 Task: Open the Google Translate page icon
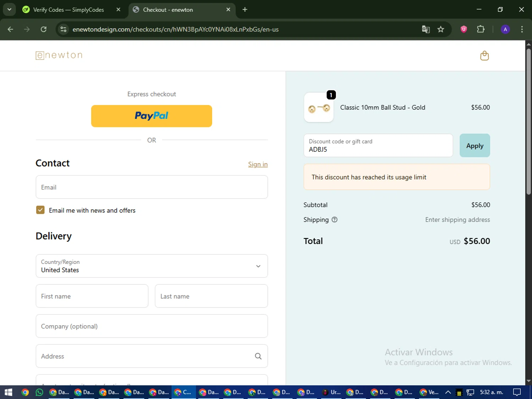pos(426,29)
